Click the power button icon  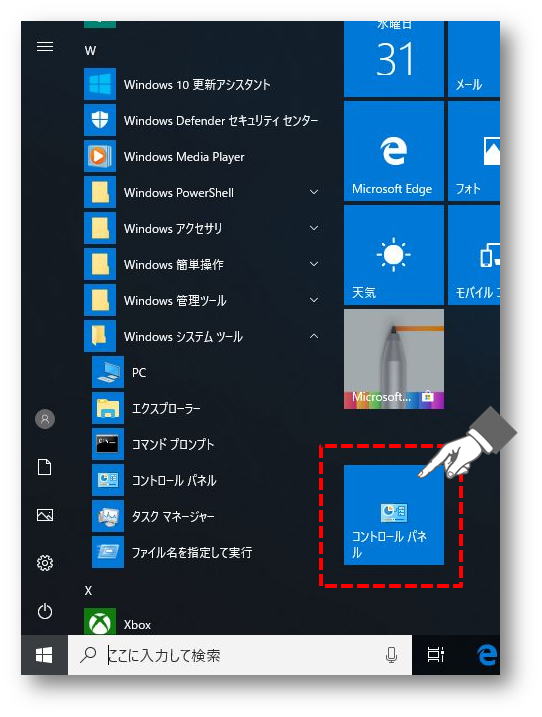click(45, 611)
